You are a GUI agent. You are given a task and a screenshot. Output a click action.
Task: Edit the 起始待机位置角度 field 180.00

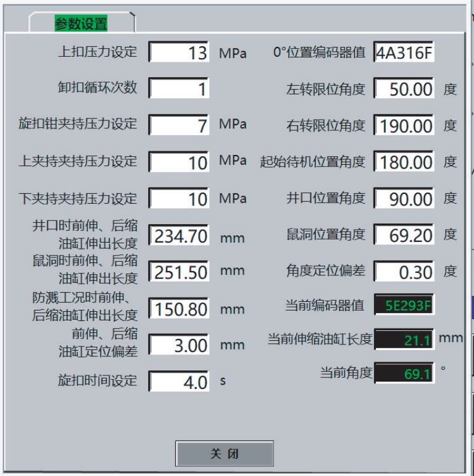tap(404, 162)
